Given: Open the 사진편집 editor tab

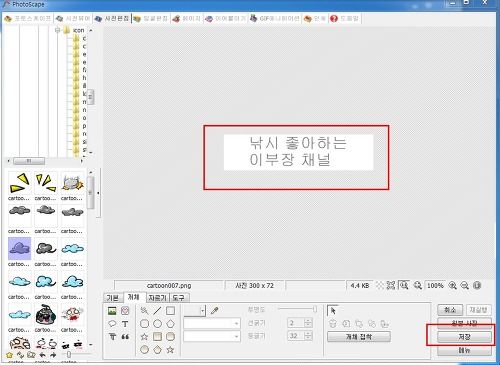Looking at the screenshot, I should tap(112, 19).
